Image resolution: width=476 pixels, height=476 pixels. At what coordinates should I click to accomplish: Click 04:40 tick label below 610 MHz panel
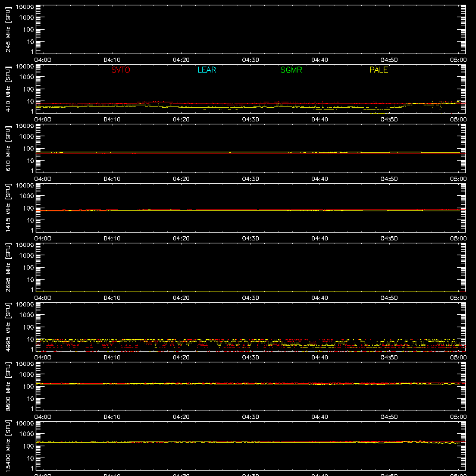click(x=320, y=179)
